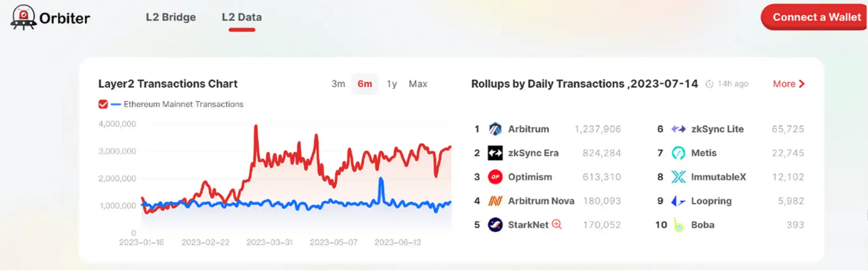Screen dimensions: 868x271
Task: Switch to the L2 Data tab
Action: (x=242, y=17)
